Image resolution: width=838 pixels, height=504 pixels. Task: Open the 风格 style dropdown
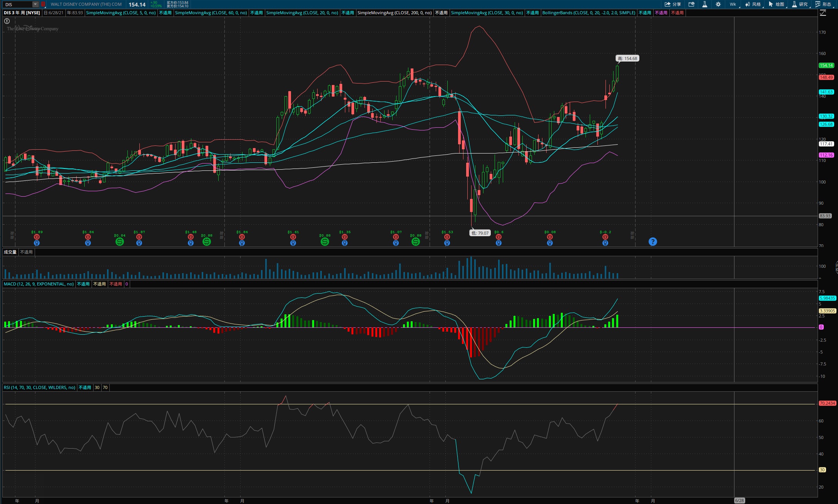[x=753, y=4]
